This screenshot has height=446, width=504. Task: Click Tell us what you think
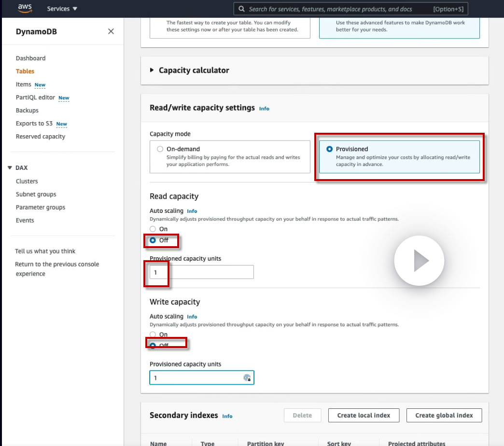click(x=45, y=251)
